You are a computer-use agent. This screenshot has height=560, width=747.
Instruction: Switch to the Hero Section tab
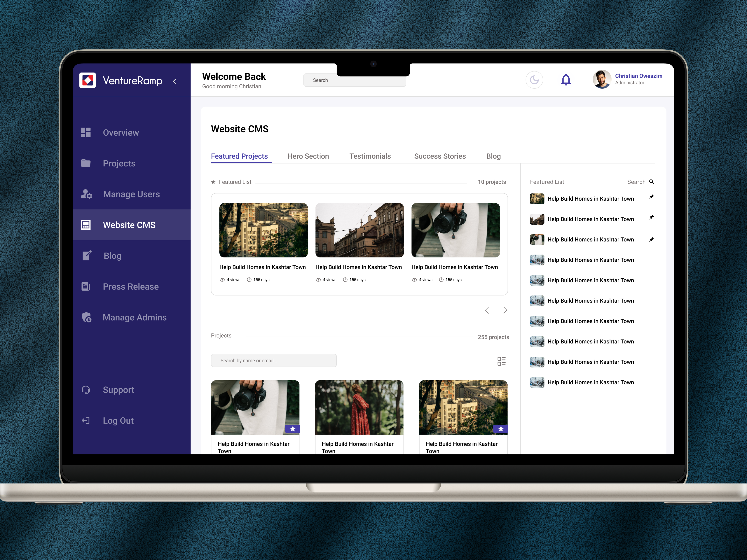click(x=308, y=156)
